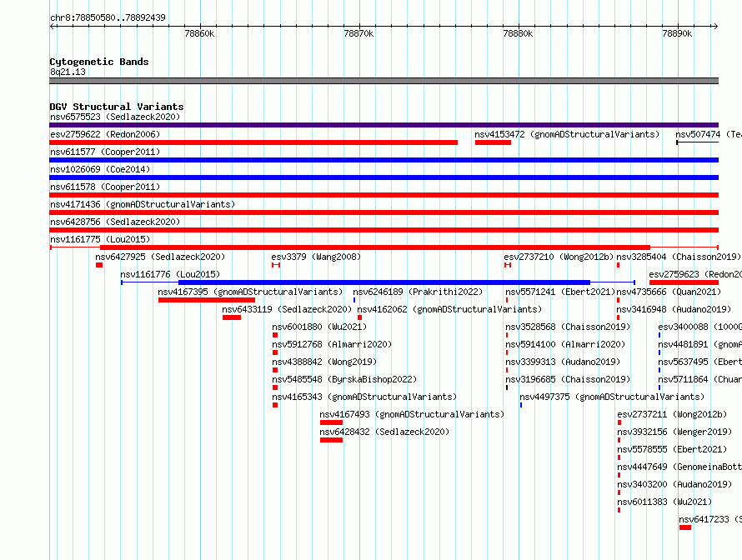Image resolution: width=742 pixels, height=560 pixels.
Task: Click the nsv3403200 (Audano2019) label
Action: click(x=674, y=484)
